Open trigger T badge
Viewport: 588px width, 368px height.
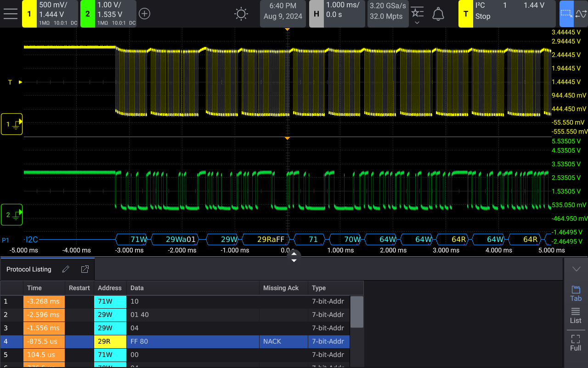(x=466, y=14)
